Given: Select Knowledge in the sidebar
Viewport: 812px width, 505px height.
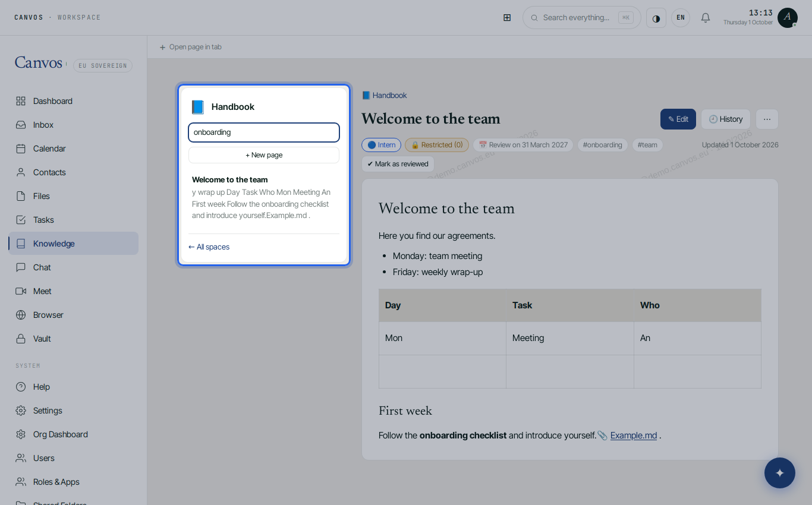Looking at the screenshot, I should pyautogui.click(x=73, y=244).
